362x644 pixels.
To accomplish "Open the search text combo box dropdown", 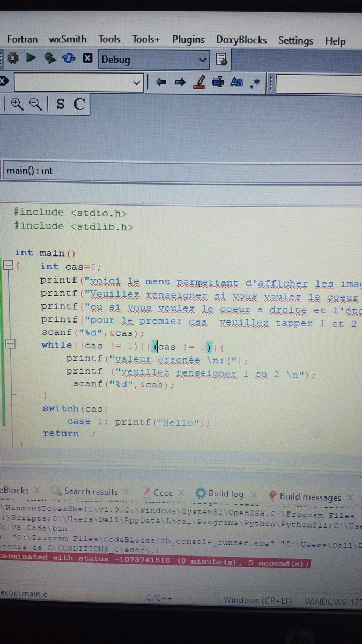I will click(136, 83).
